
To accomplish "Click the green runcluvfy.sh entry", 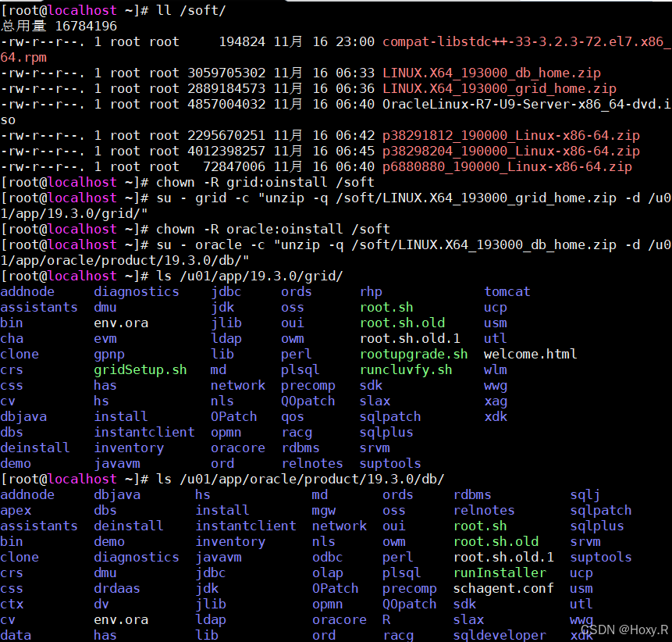I will tap(407, 369).
